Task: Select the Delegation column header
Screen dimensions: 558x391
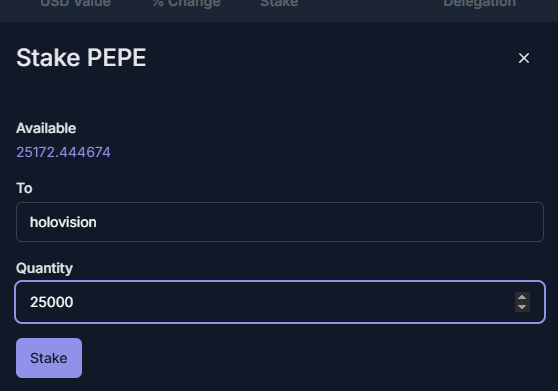Action: (479, 4)
